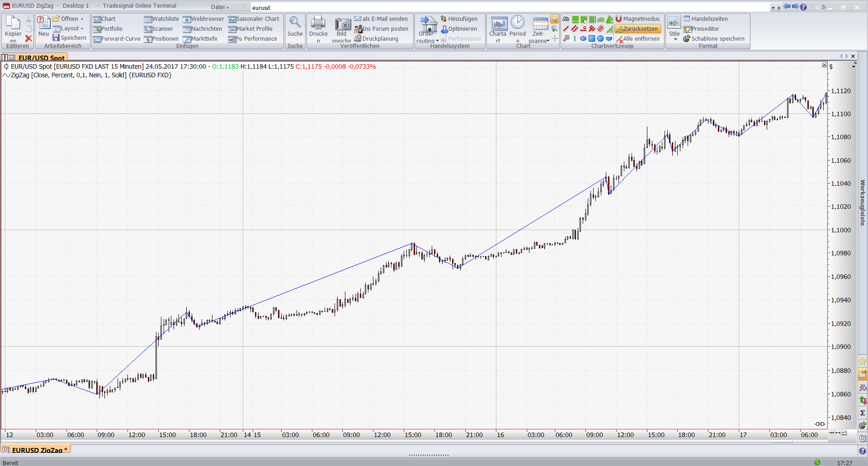Screen dimensions: 868x466
Task: Select the rectangle drawing tool
Action: (592, 39)
